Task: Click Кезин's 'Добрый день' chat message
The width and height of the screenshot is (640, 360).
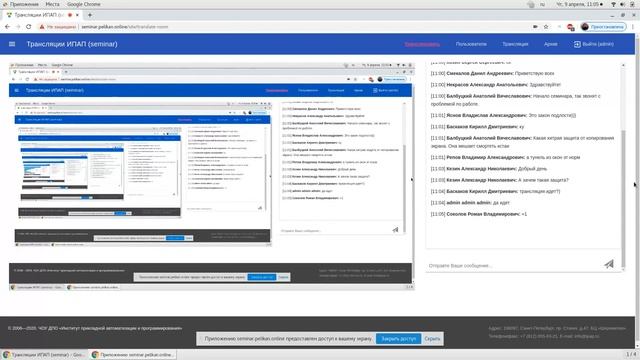Action: point(489,169)
